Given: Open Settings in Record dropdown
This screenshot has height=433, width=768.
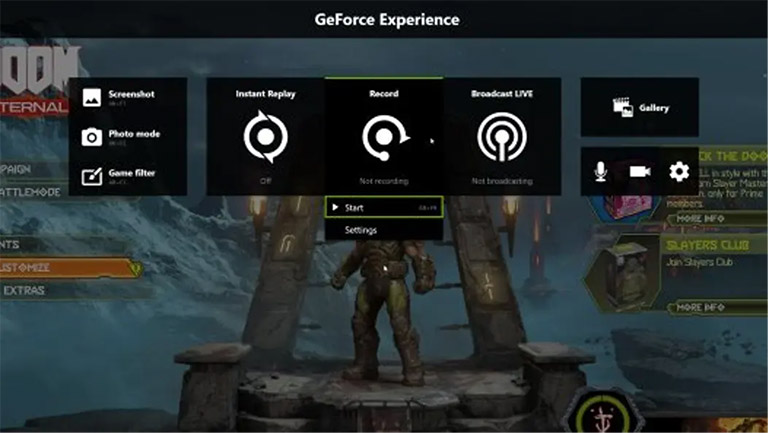Looking at the screenshot, I should (384, 230).
